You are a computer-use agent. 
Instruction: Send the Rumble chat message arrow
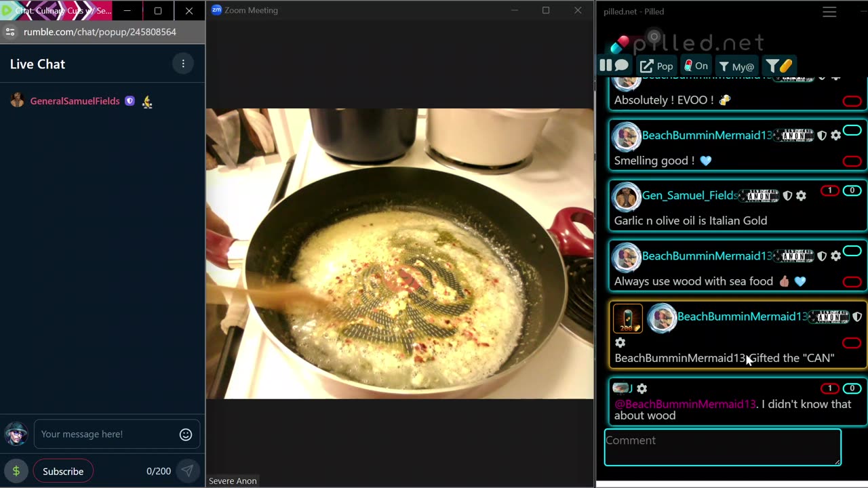pyautogui.click(x=188, y=471)
